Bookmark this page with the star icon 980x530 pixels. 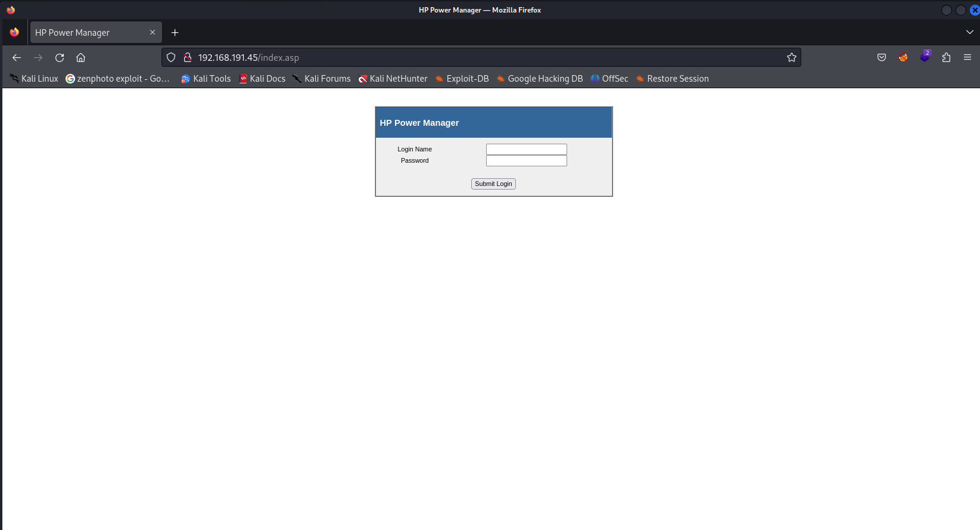point(791,58)
